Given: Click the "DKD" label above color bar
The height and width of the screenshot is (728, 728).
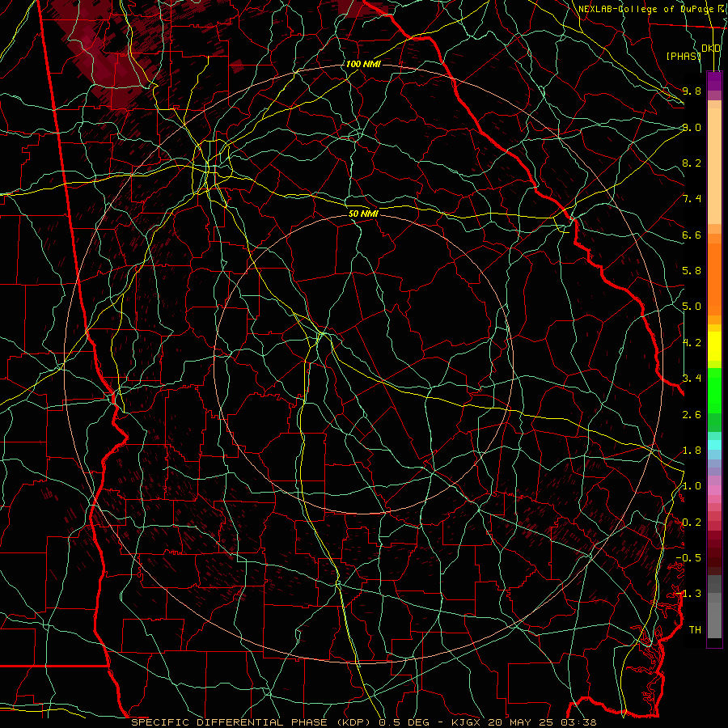Looking at the screenshot, I should pos(711,48).
